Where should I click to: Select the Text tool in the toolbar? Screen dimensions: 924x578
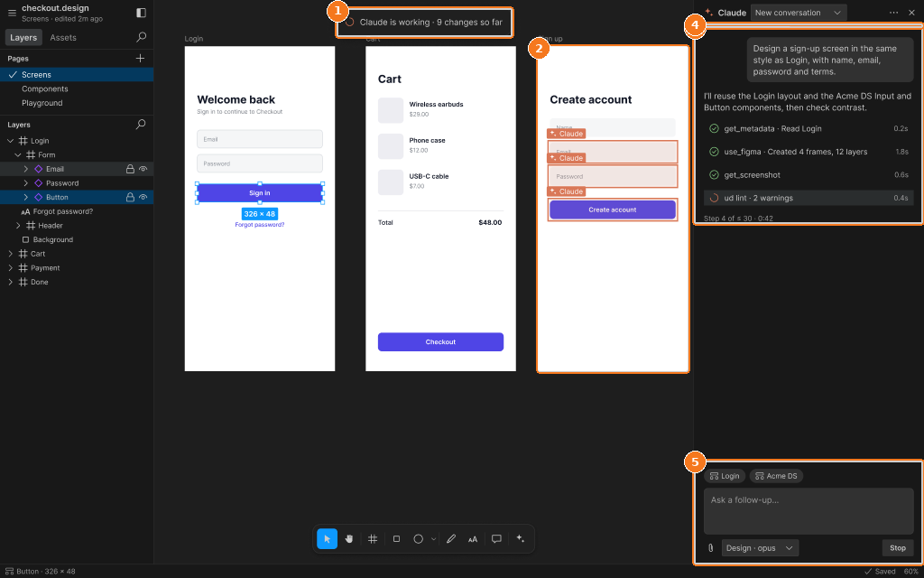(x=473, y=538)
